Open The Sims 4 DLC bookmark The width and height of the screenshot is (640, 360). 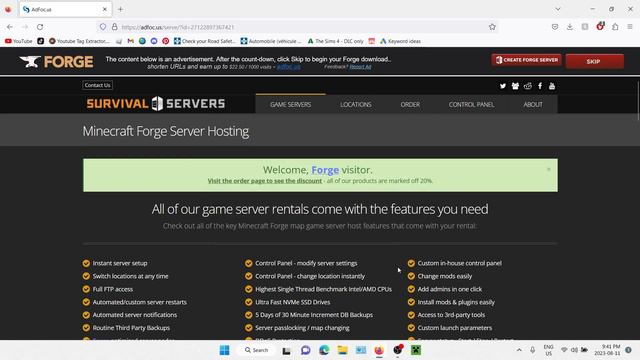tap(336, 41)
